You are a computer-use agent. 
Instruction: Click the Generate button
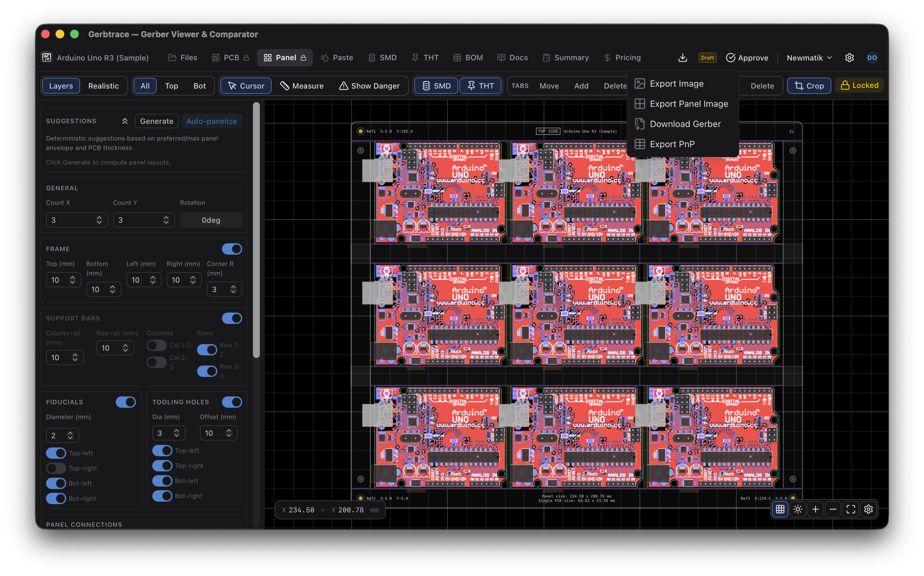click(157, 121)
